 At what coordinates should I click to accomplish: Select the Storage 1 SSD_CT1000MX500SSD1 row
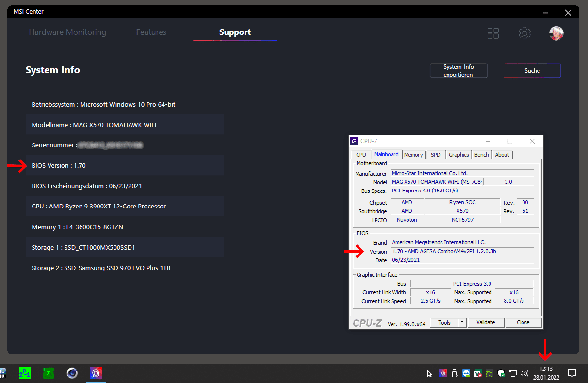coord(125,247)
